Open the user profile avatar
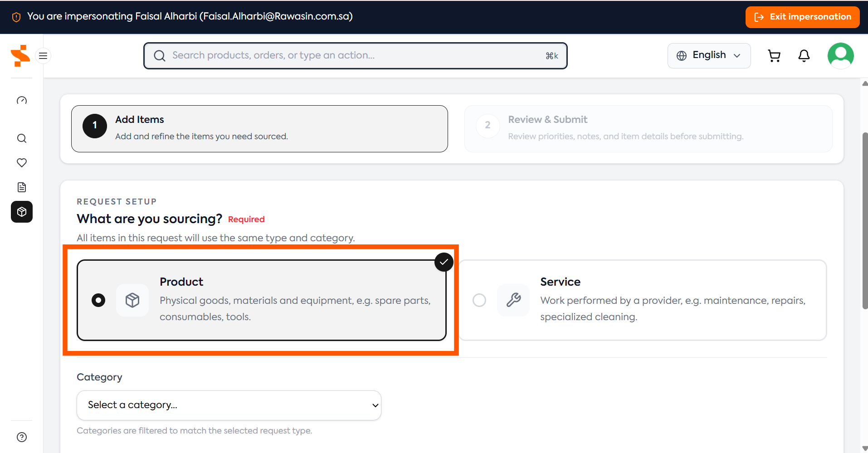The height and width of the screenshot is (453, 868). [840, 56]
